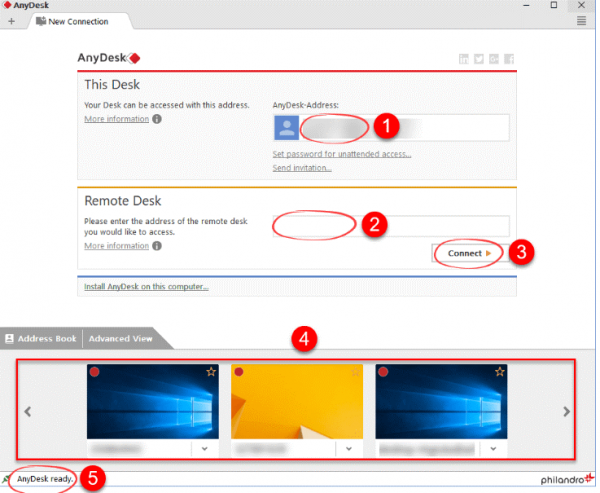Click the philandro logo in status bar

567,479
